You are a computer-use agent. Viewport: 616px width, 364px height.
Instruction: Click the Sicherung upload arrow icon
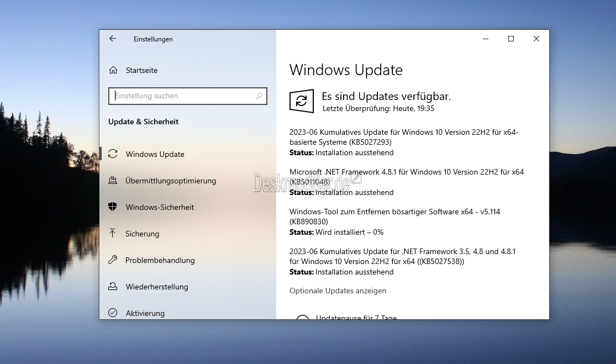point(113,233)
